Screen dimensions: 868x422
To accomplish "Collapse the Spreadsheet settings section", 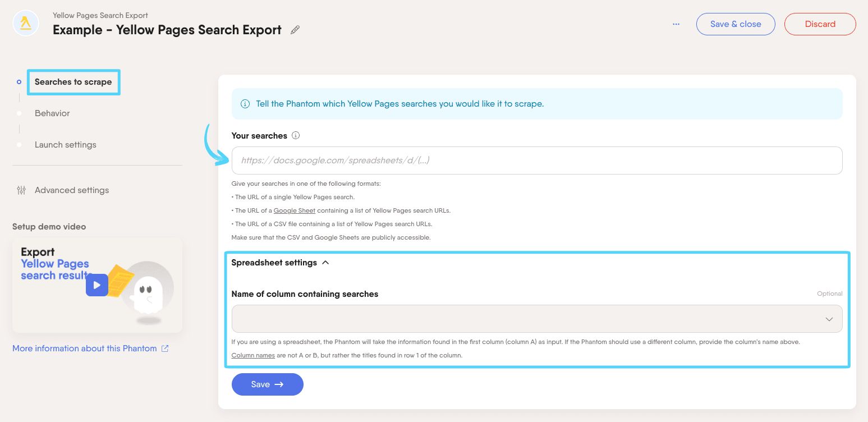I will (x=281, y=263).
